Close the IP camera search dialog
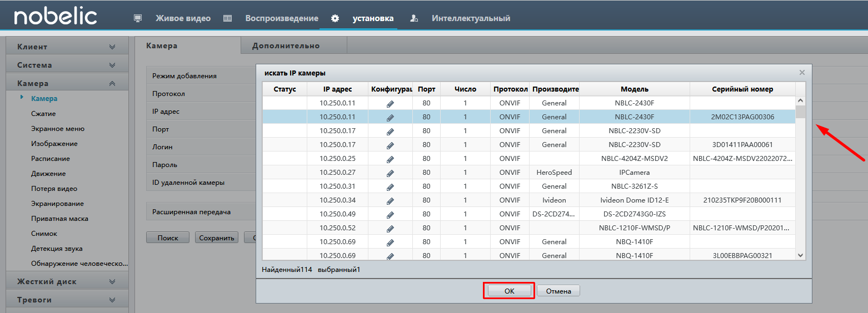868x313 pixels. 802,73
